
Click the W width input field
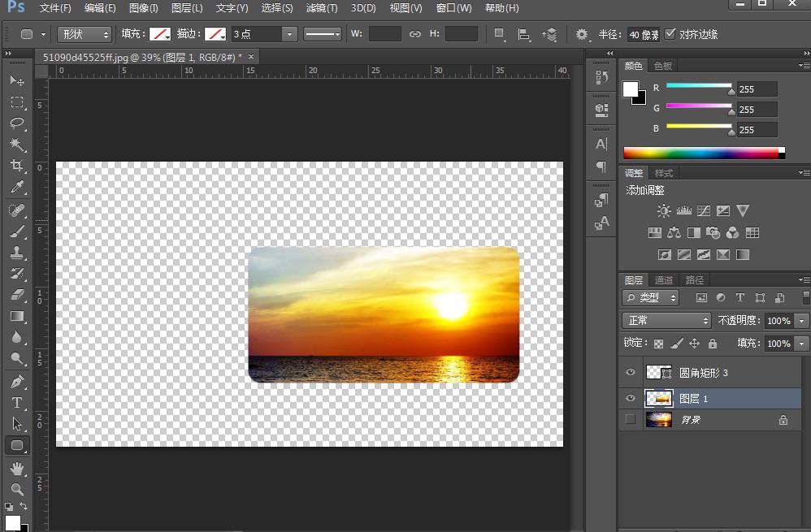coord(384,34)
